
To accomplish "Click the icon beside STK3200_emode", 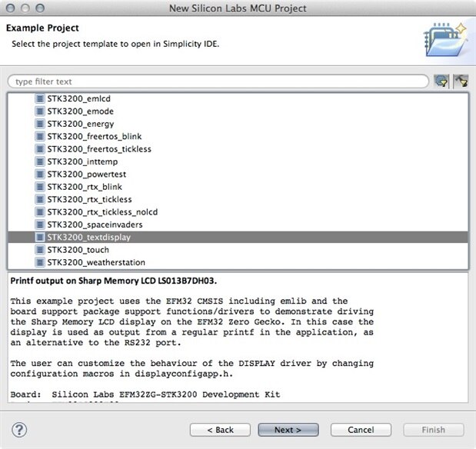I will pos(39,111).
